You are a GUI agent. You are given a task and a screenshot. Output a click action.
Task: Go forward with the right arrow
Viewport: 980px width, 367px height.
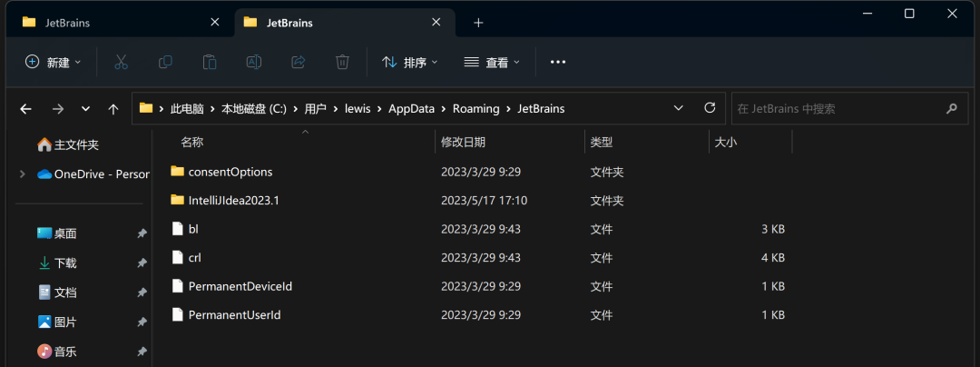(58, 109)
